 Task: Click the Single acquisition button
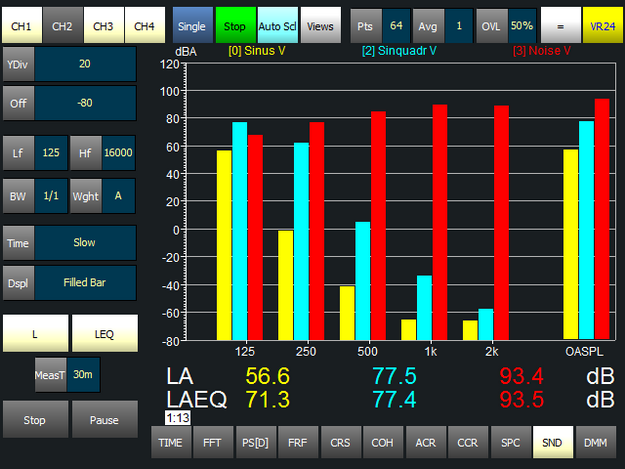[191, 24]
